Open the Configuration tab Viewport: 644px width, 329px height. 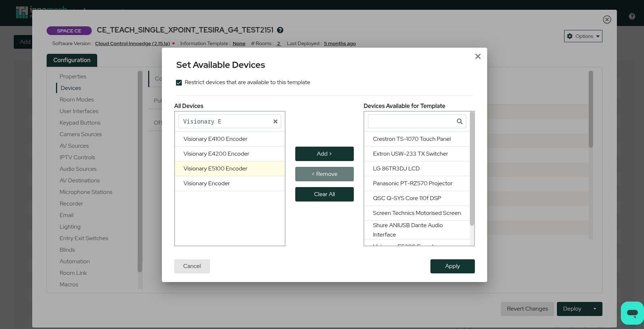(72, 60)
